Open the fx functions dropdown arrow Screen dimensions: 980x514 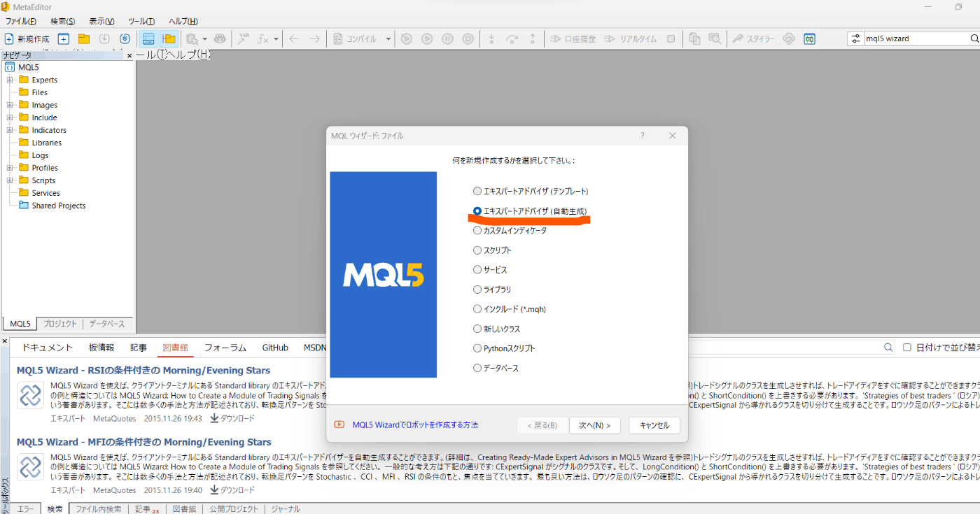276,39
